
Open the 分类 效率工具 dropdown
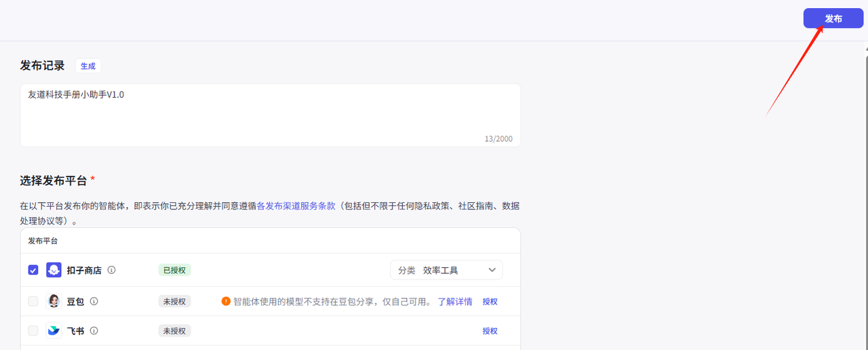click(x=446, y=270)
